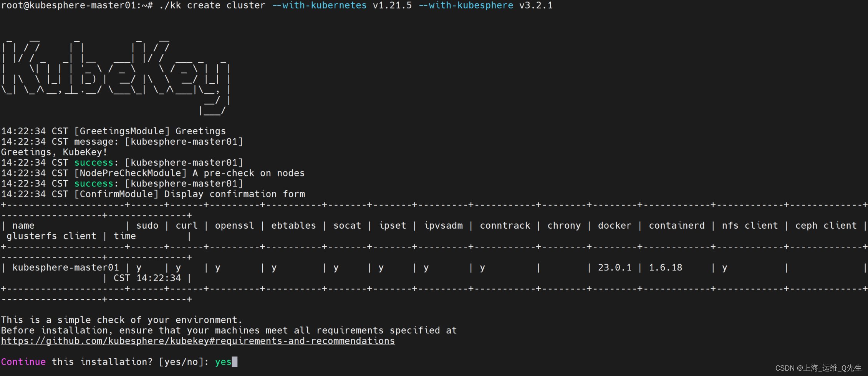Click the first green success status
868x376 pixels.
[94, 163]
